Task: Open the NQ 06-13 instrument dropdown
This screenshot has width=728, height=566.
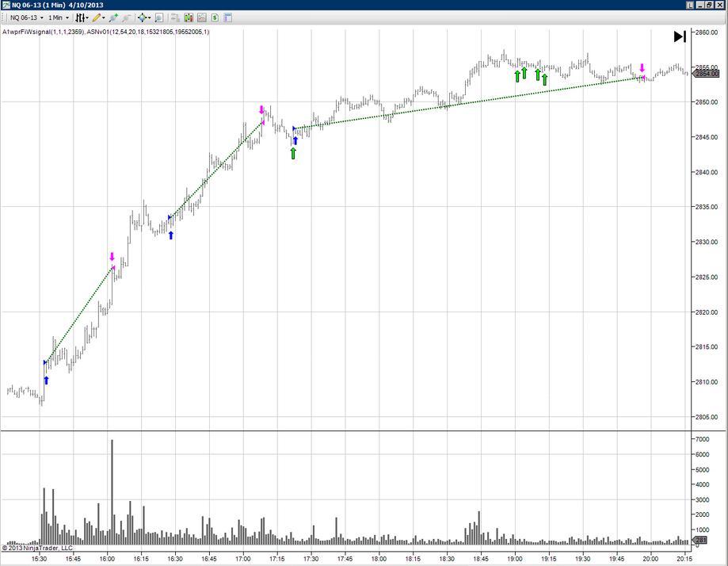Action: point(26,17)
